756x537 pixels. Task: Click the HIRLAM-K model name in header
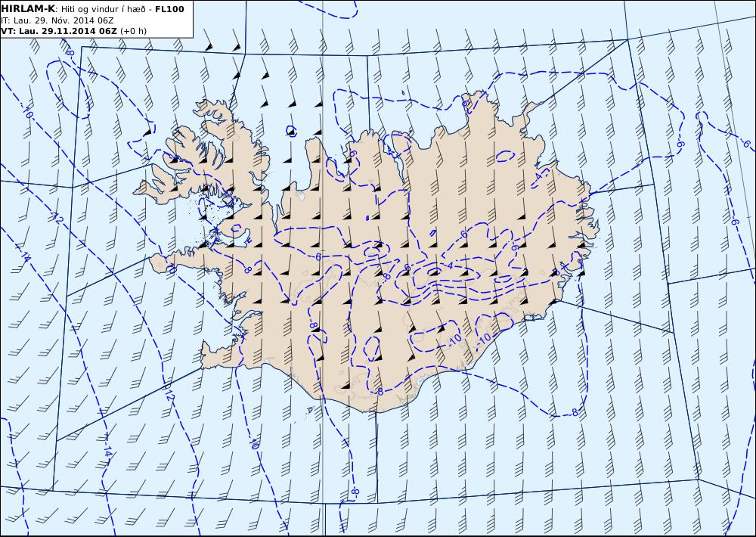(28, 9)
